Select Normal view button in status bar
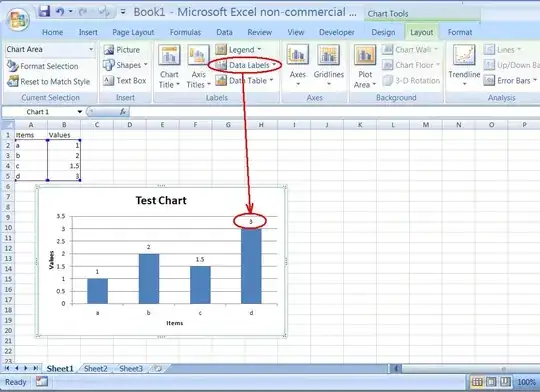Screen dimensions: 540x392 (477, 382)
